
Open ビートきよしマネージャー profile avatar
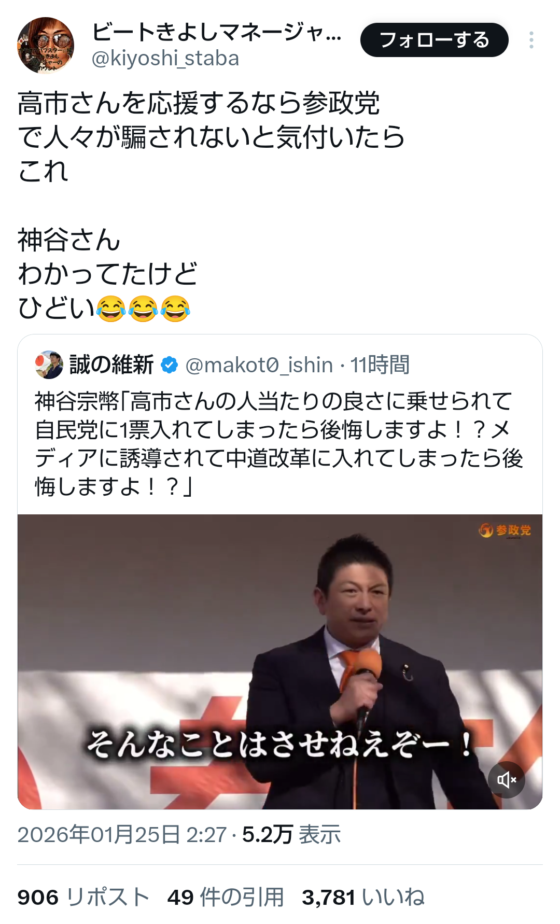(x=46, y=46)
